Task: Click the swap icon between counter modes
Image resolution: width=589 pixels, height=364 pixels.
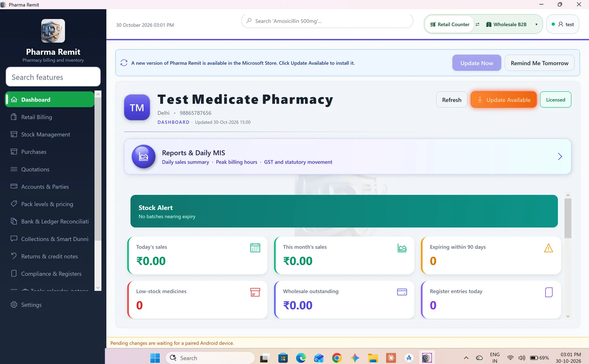Action: pos(477,24)
